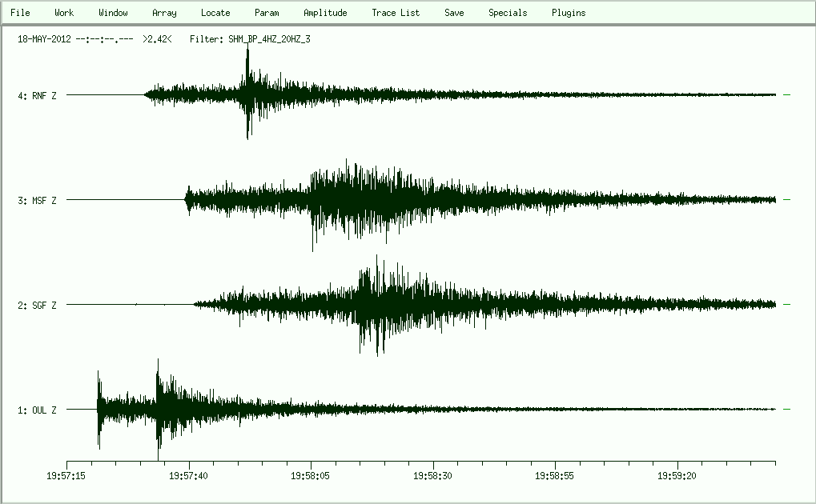The image size is (816, 504).
Task: Open the Save menu
Action: click(454, 13)
